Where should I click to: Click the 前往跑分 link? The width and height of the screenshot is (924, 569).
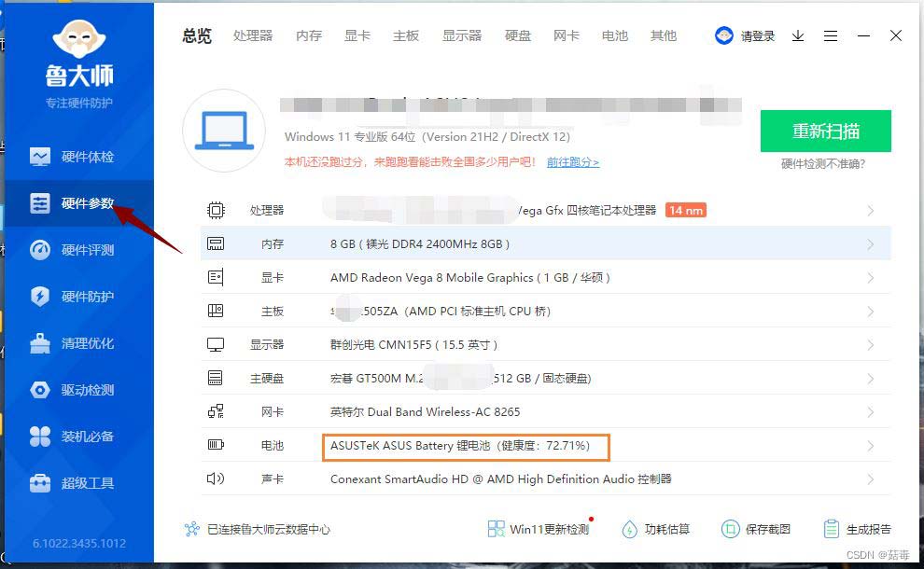(x=573, y=162)
